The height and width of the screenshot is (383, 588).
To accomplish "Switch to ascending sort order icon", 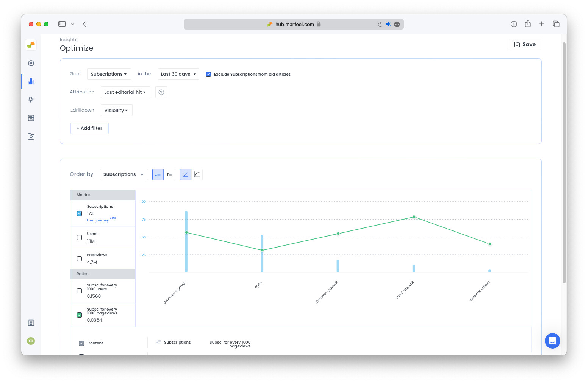I will 169,174.
